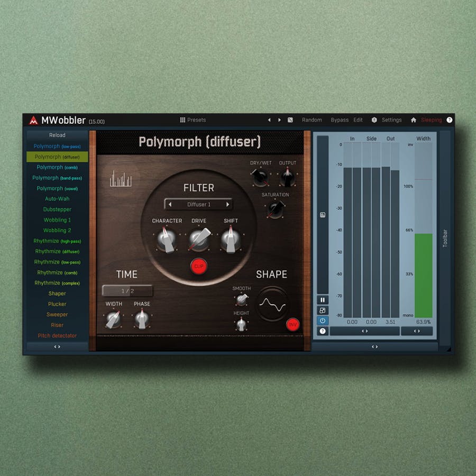Image resolution: width=476 pixels, height=476 pixels.
Task: Choose the Wobbling 2 preset
Action: pyautogui.click(x=57, y=230)
